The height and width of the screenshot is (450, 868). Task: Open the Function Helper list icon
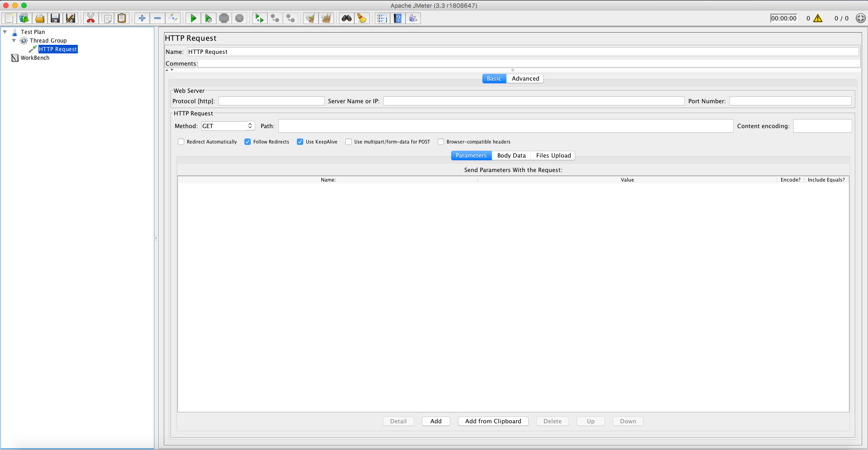click(x=382, y=18)
